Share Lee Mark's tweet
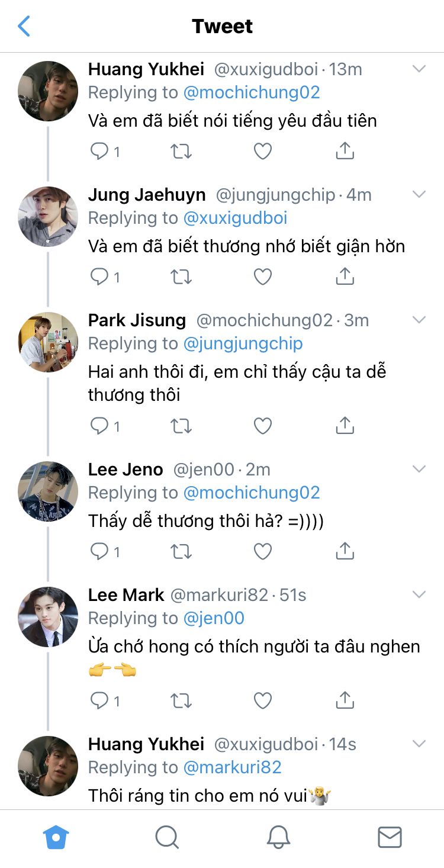Viewport: 444px width, 868px height. pos(345,701)
